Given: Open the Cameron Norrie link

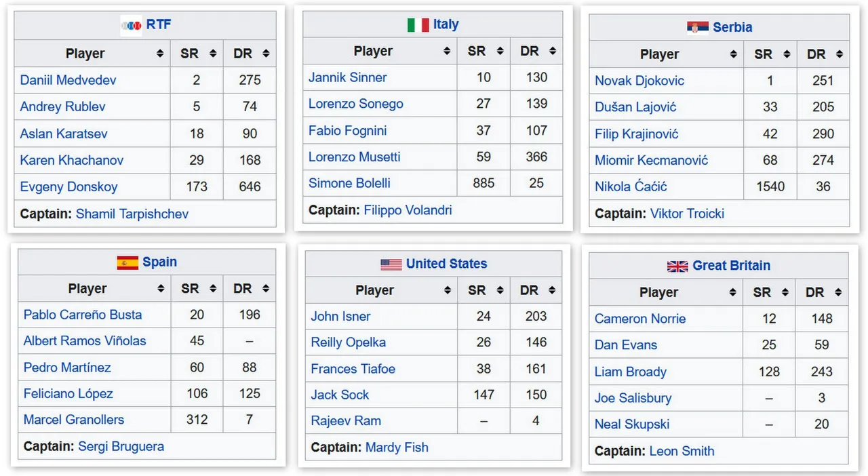Looking at the screenshot, I should [640, 319].
